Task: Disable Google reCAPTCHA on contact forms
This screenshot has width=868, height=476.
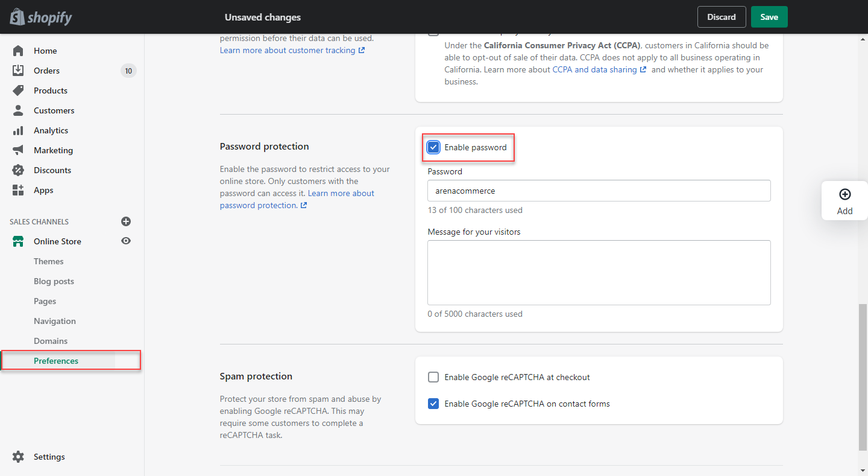Action: (x=433, y=404)
